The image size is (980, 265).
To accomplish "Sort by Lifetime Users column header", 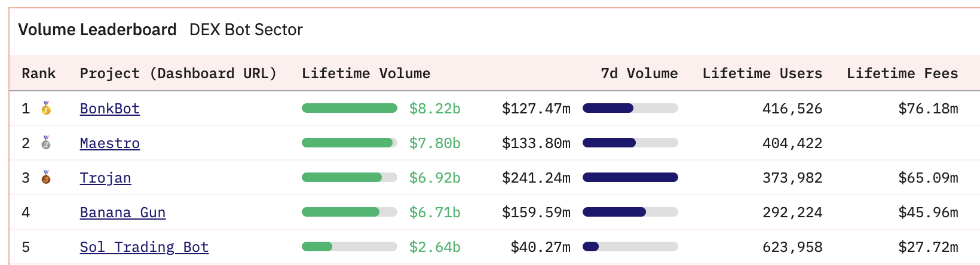I will [762, 73].
